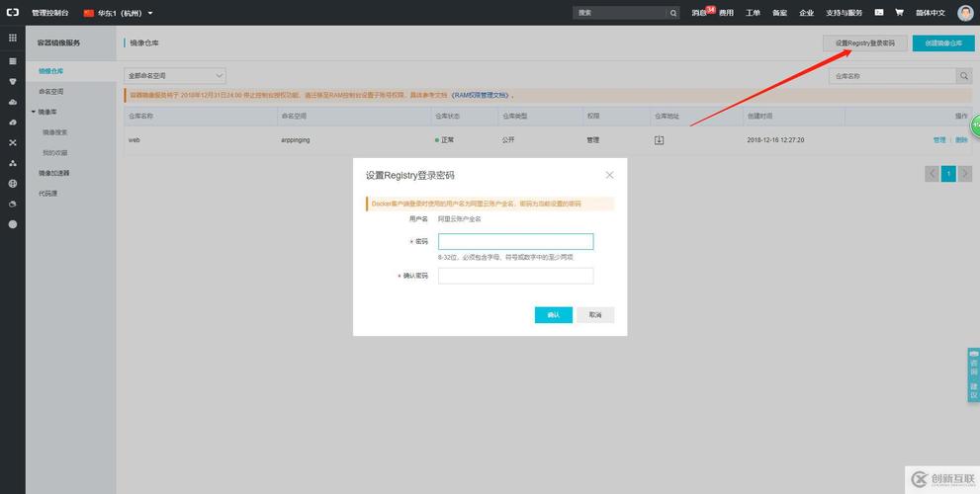Click the 正常 status cell

(445, 140)
